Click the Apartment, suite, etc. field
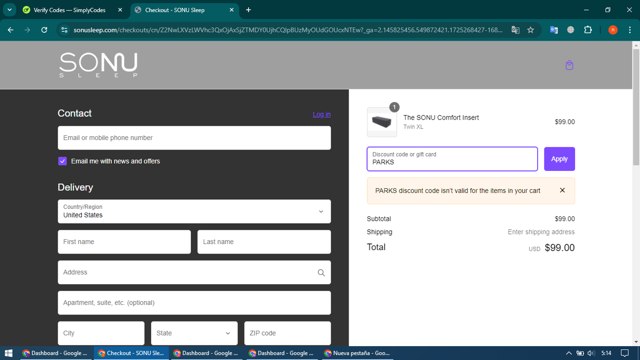This screenshot has width=640, height=360. tap(194, 303)
